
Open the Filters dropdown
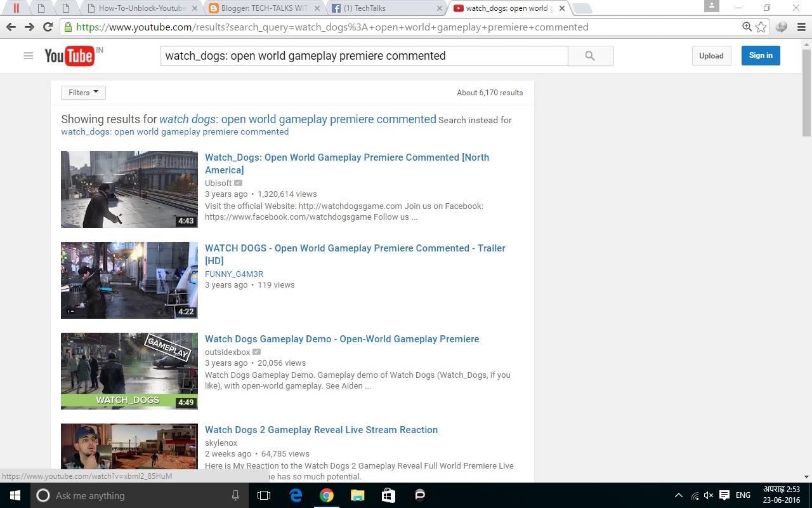[x=83, y=93]
